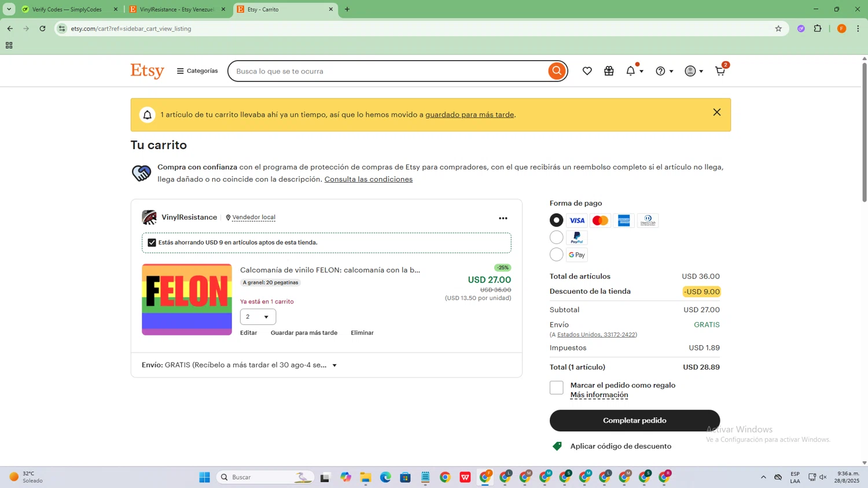Open Consulta las condiciones link
This screenshot has width=868, height=488.
[369, 179]
